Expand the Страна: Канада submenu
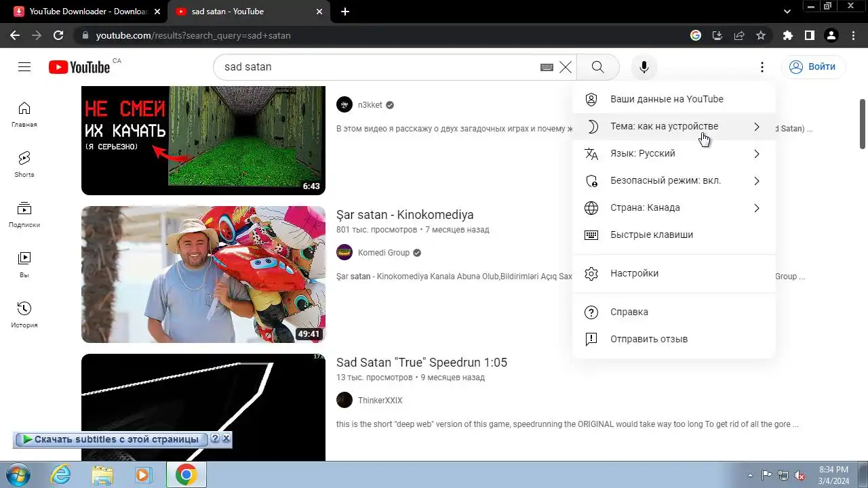The image size is (868, 488). point(673,207)
